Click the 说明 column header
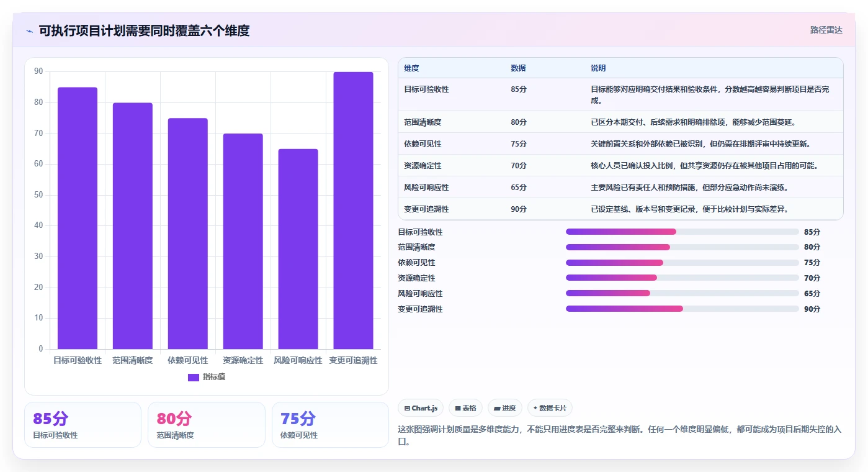Image resolution: width=868 pixels, height=472 pixels. (598, 68)
